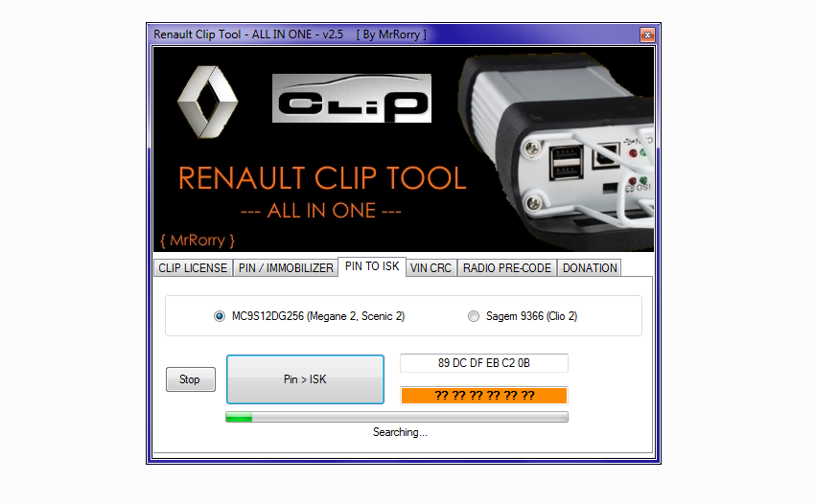This screenshot has width=815, height=504.
Task: Switch to the RADIO PRE-CODE tab
Action: [507, 268]
